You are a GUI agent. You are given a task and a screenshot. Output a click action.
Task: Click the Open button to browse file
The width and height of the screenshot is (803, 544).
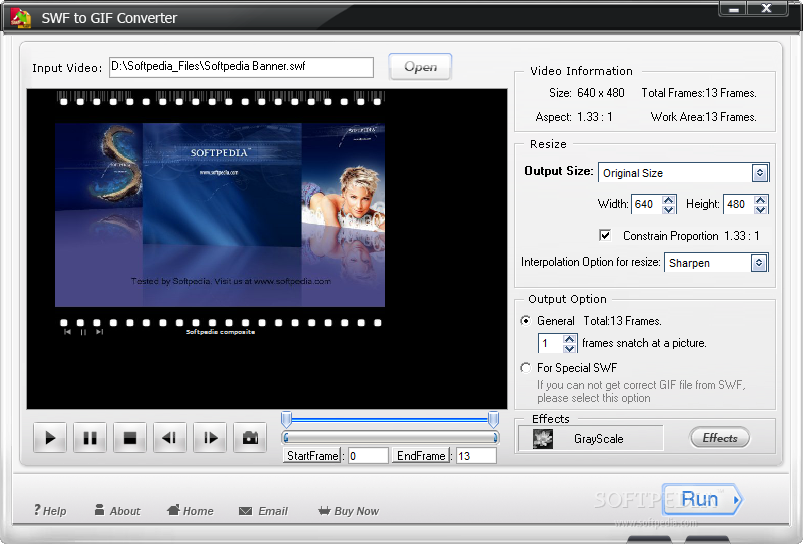point(420,67)
